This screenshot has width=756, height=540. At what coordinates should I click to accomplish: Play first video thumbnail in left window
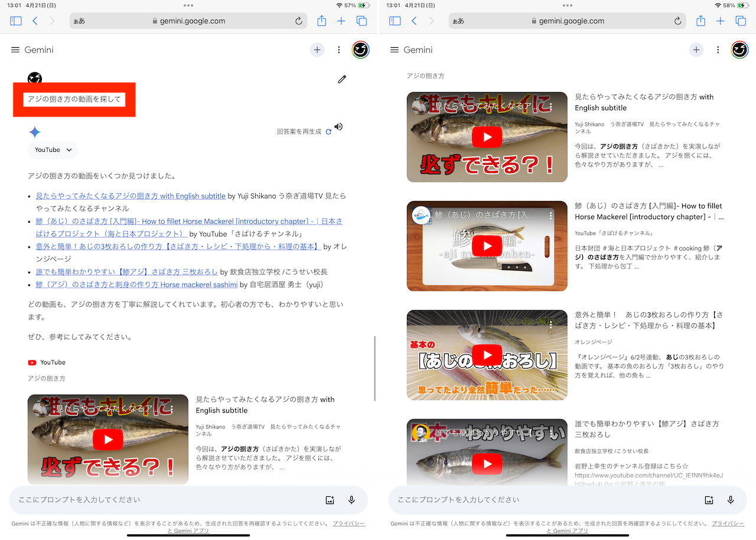pos(108,440)
